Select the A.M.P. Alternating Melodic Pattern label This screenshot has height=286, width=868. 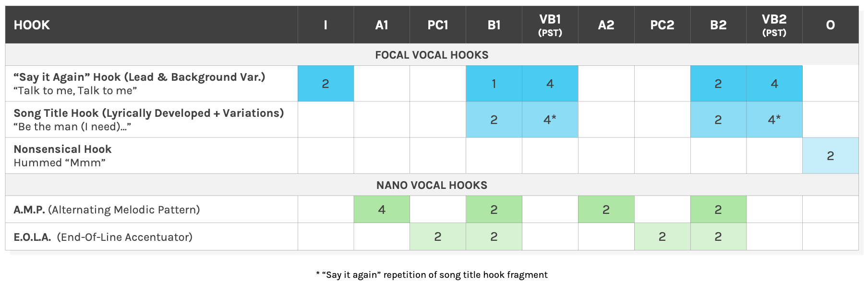[x=107, y=210]
